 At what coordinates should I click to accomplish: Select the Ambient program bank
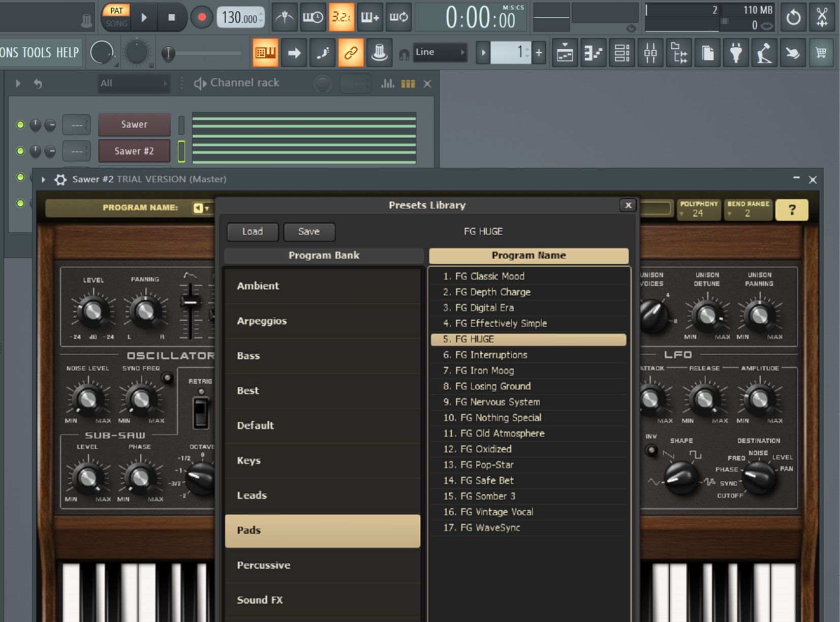pos(323,286)
